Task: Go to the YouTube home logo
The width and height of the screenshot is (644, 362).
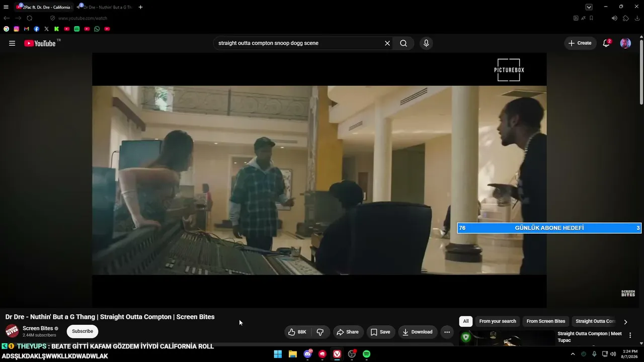Action: coord(40,43)
